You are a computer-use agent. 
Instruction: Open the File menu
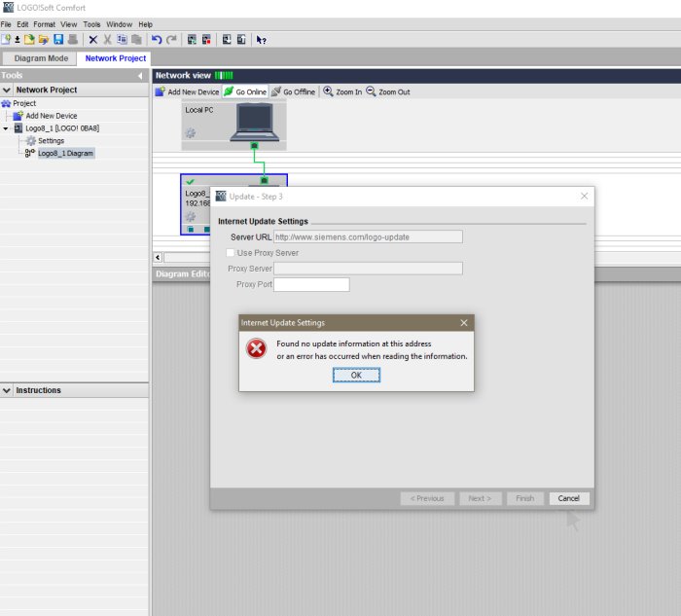[x=6, y=24]
